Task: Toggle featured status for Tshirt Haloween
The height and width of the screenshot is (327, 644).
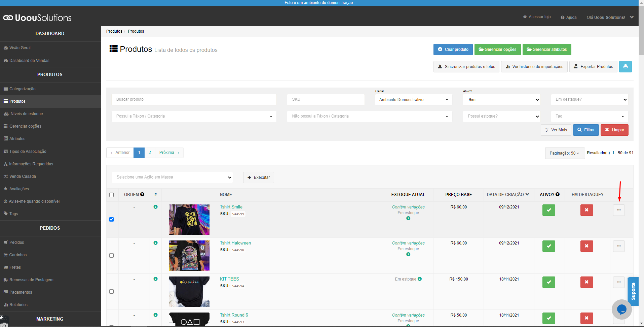Action: [x=586, y=246]
